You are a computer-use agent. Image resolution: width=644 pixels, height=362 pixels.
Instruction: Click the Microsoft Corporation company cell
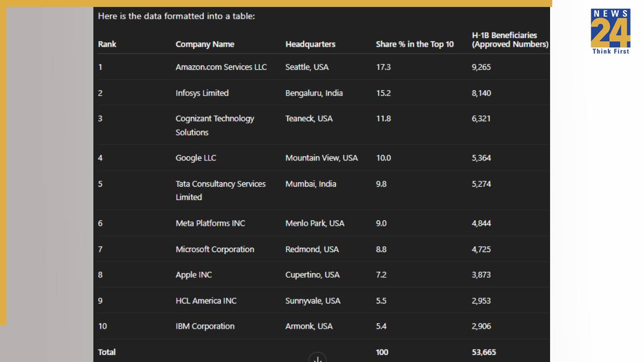click(215, 249)
